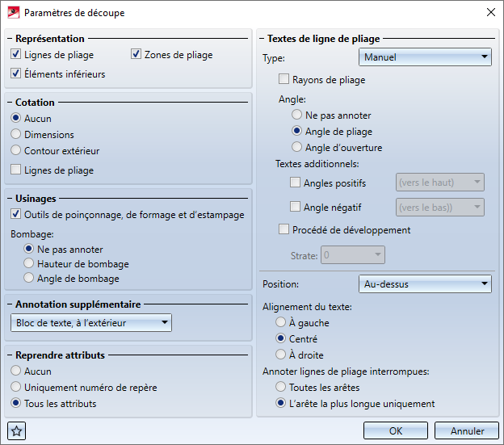Check the Procédé de développement option

(x=283, y=229)
